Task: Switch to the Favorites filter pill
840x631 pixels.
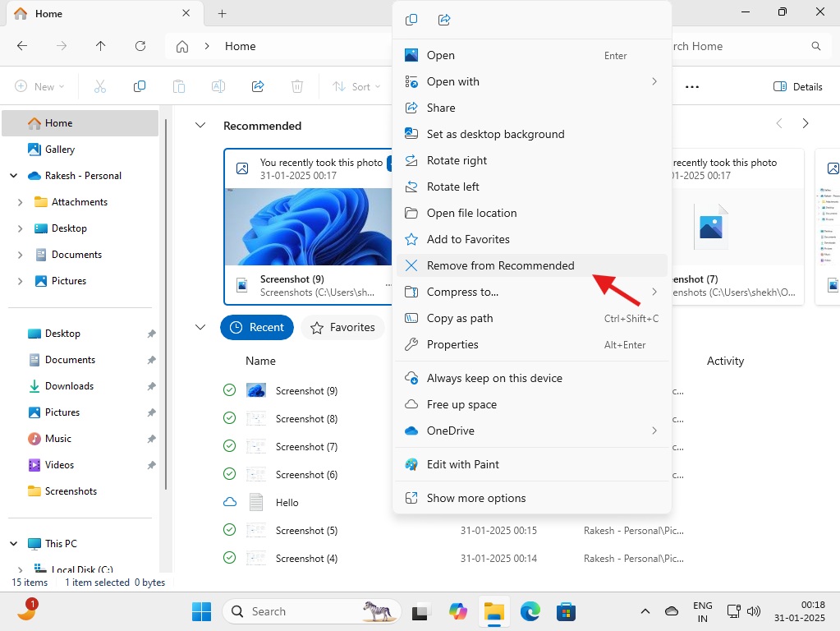Action: [342, 327]
